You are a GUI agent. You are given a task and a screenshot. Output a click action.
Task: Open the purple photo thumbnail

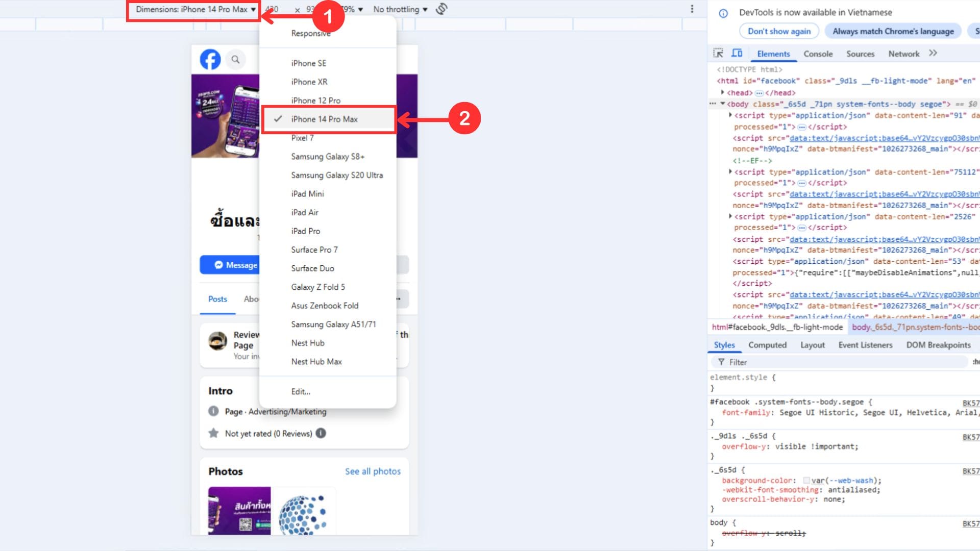click(x=239, y=511)
